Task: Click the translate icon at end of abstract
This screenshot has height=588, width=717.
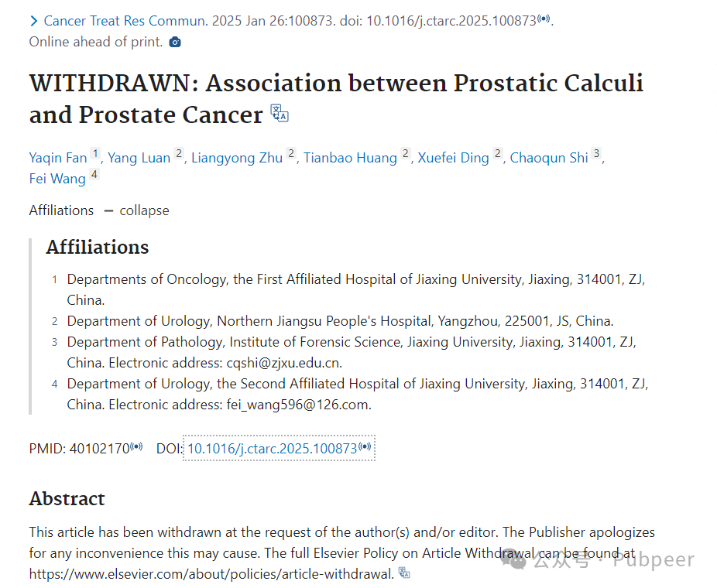Action: [x=404, y=573]
